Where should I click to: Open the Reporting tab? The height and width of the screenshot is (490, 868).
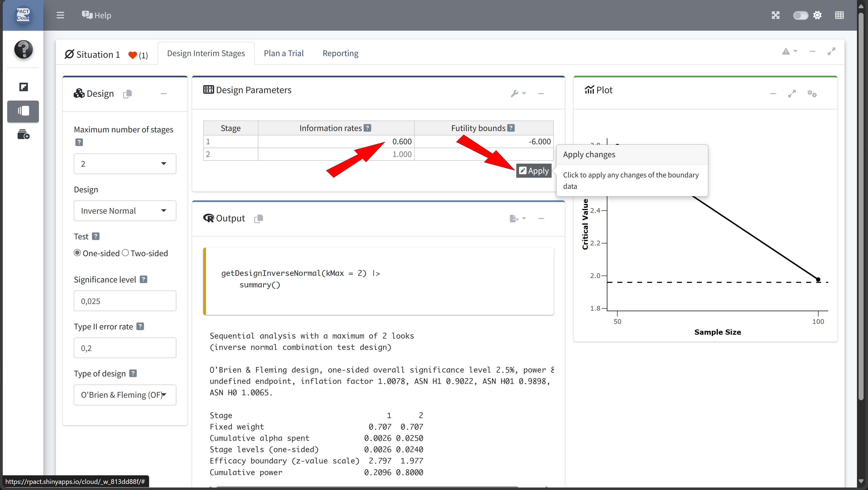pyautogui.click(x=340, y=53)
